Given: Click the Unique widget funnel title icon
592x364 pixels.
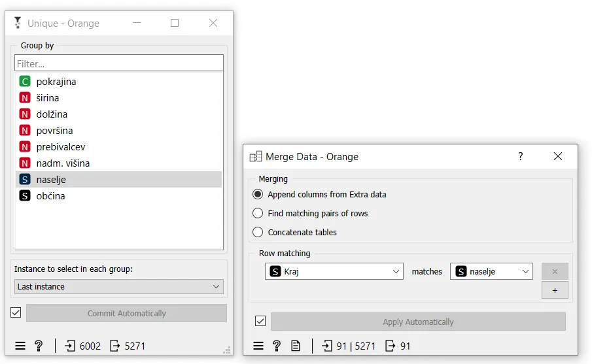Looking at the screenshot, I should click(18, 23).
